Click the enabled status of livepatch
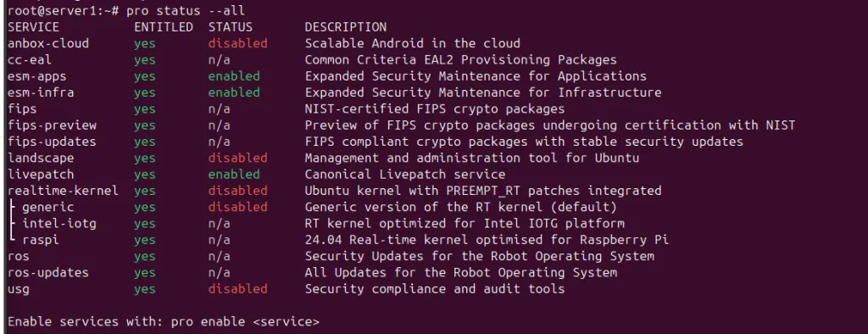The width and height of the screenshot is (868, 334). pyautogui.click(x=234, y=175)
